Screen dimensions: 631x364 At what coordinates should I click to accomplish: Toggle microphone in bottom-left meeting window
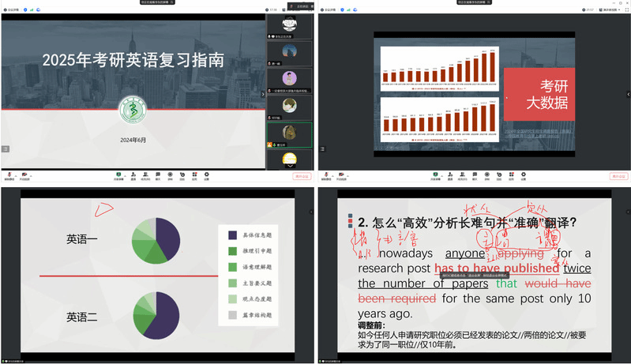8,357
